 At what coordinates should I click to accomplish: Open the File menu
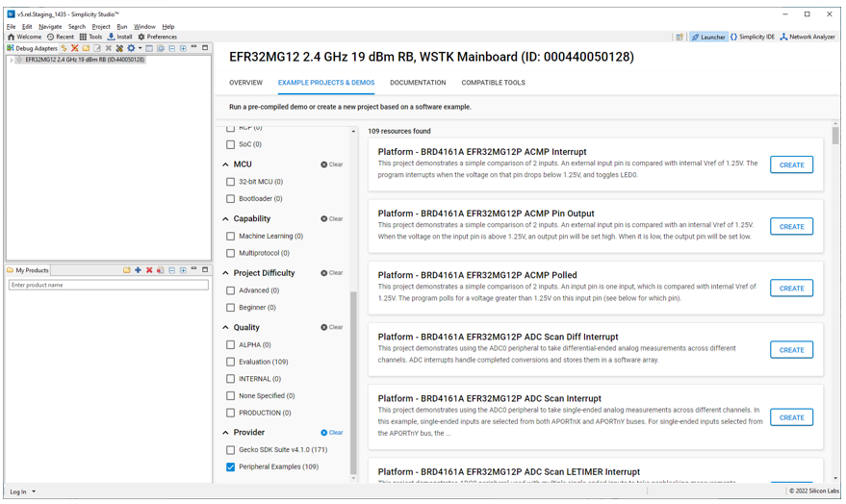tap(12, 26)
